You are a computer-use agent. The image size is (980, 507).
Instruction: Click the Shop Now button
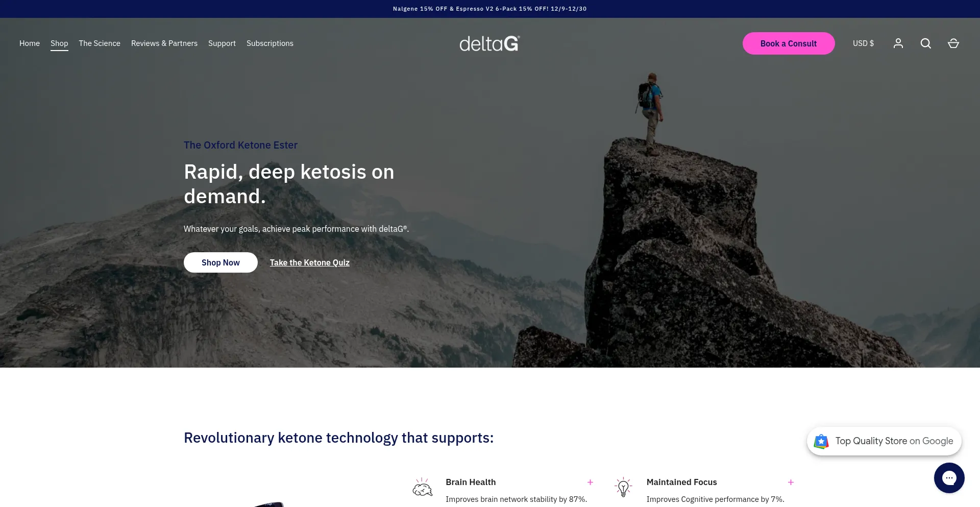pyautogui.click(x=220, y=262)
